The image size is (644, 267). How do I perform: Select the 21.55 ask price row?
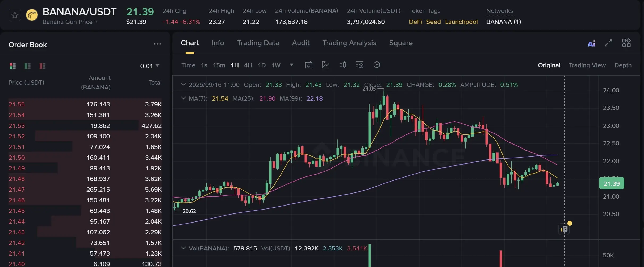coord(85,104)
